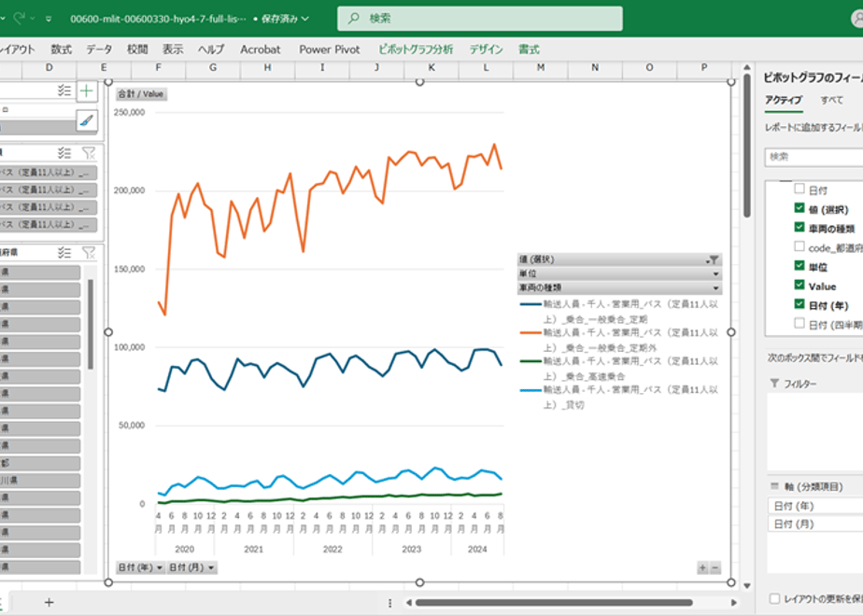Select the アクティブ tab in the field pane
This screenshot has width=863, height=616.
point(784,100)
